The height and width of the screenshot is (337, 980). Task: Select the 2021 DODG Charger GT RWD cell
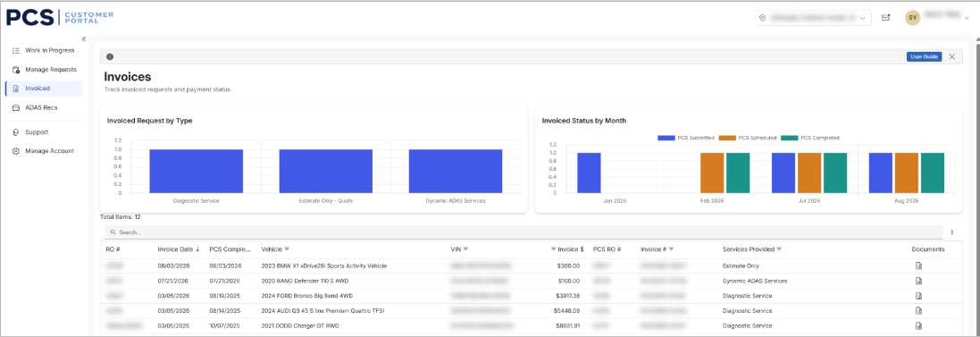[x=300, y=325]
